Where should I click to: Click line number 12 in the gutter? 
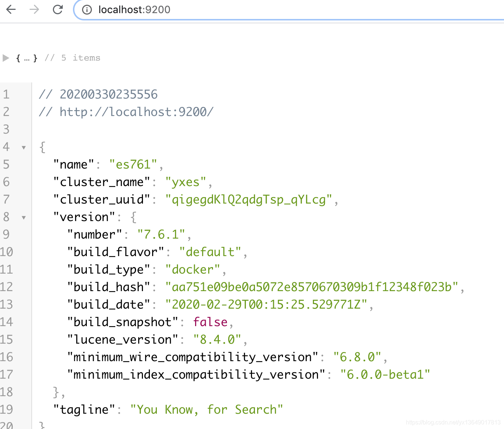7,287
